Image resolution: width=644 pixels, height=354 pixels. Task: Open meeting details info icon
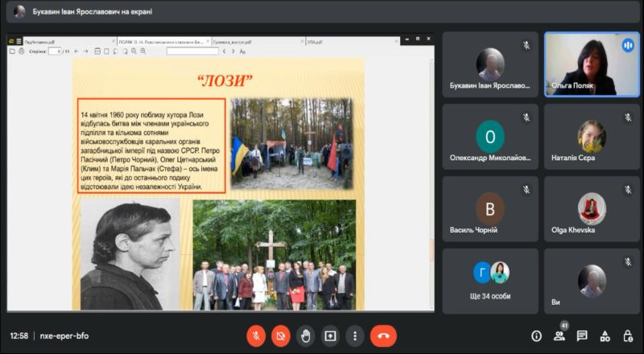click(x=536, y=336)
